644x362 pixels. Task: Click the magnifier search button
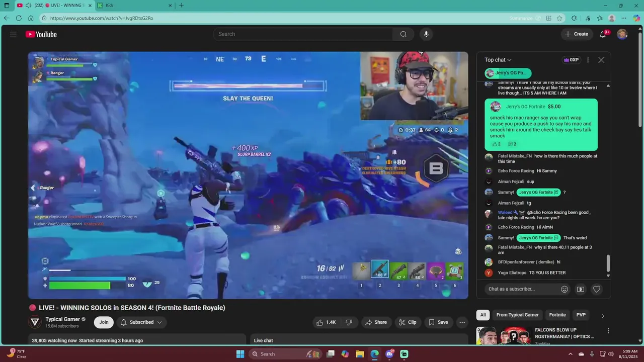click(404, 34)
